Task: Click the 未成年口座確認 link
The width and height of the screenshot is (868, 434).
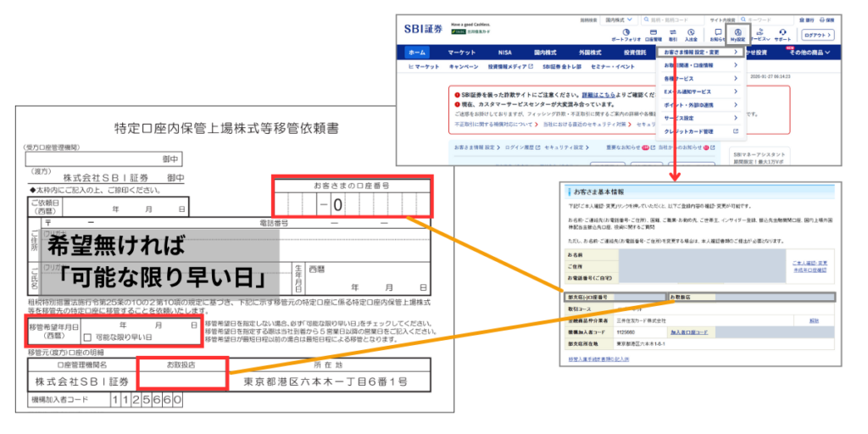Action: click(810, 270)
